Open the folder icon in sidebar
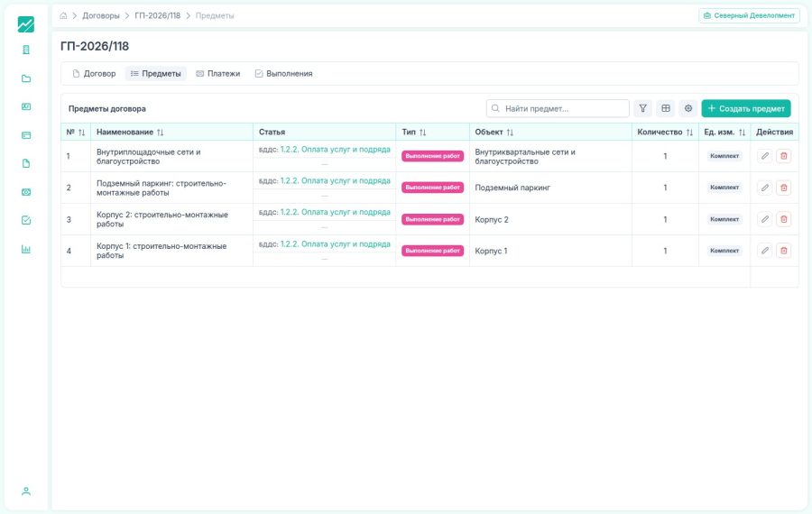Image resolution: width=812 pixels, height=514 pixels. [26, 78]
